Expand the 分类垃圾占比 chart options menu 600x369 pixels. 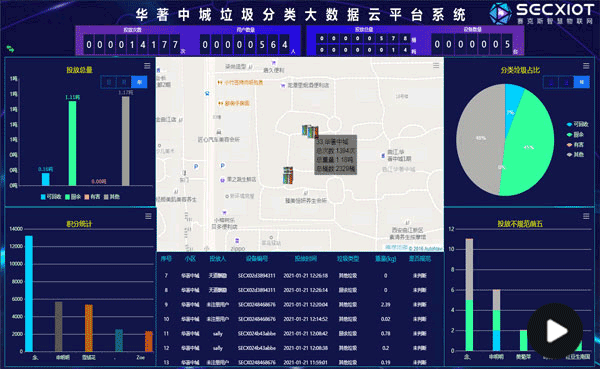(586, 66)
